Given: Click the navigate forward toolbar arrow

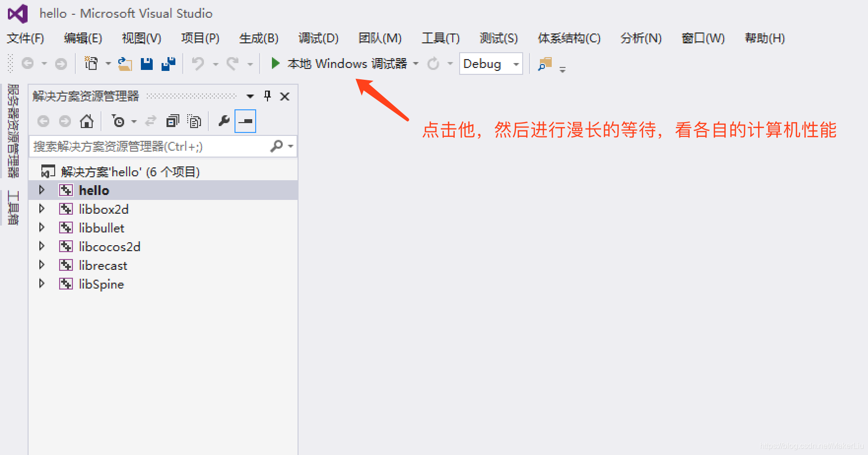Looking at the screenshot, I should [61, 64].
